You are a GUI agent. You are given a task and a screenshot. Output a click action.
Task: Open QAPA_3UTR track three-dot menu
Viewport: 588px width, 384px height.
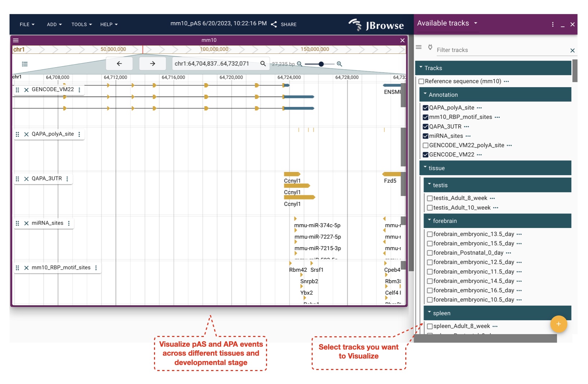[67, 179]
